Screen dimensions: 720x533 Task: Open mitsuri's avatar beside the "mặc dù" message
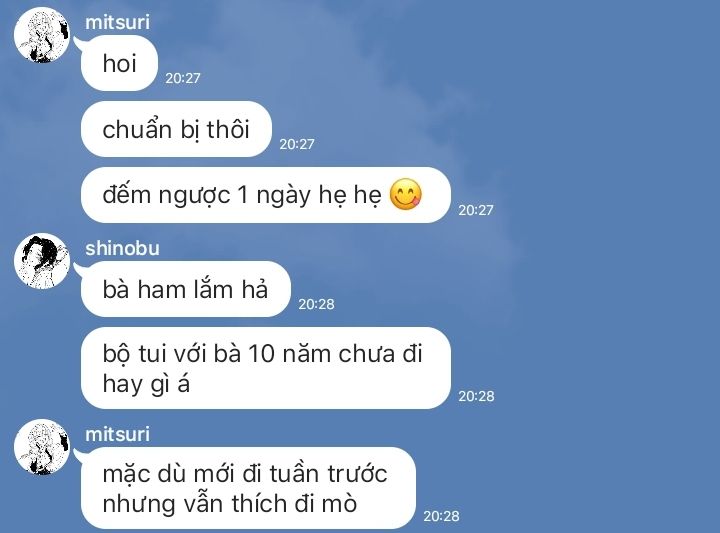coord(42,447)
